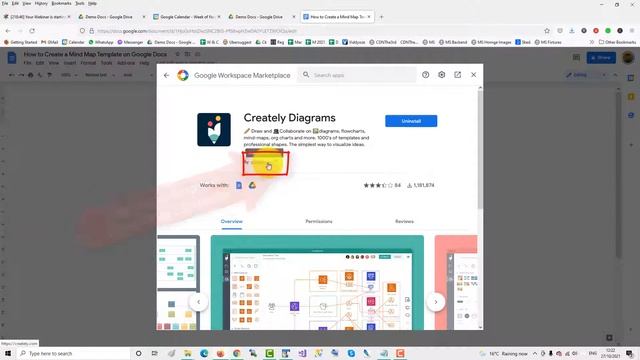This screenshot has width=640, height=360.
Task: Open the Docs comment history icon
Action: click(576, 58)
